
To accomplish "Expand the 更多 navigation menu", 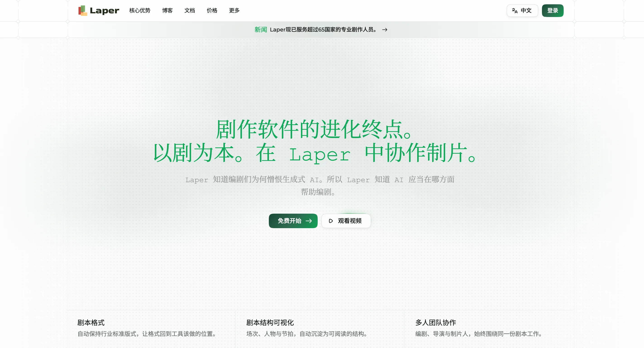I will point(234,10).
